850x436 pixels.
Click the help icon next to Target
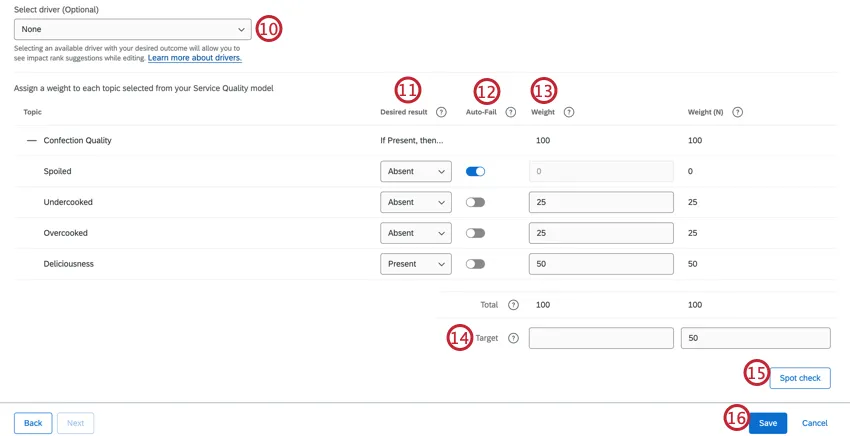513,338
